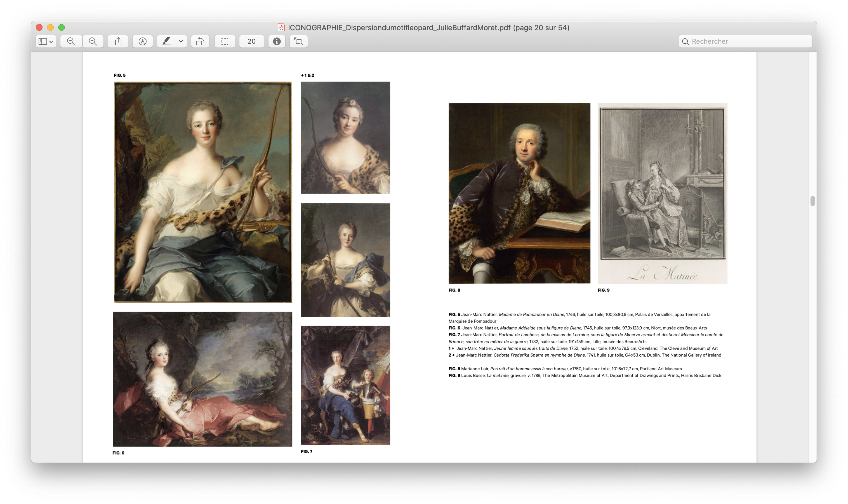
Task: Close the Preview window with red button
Action: click(x=39, y=27)
